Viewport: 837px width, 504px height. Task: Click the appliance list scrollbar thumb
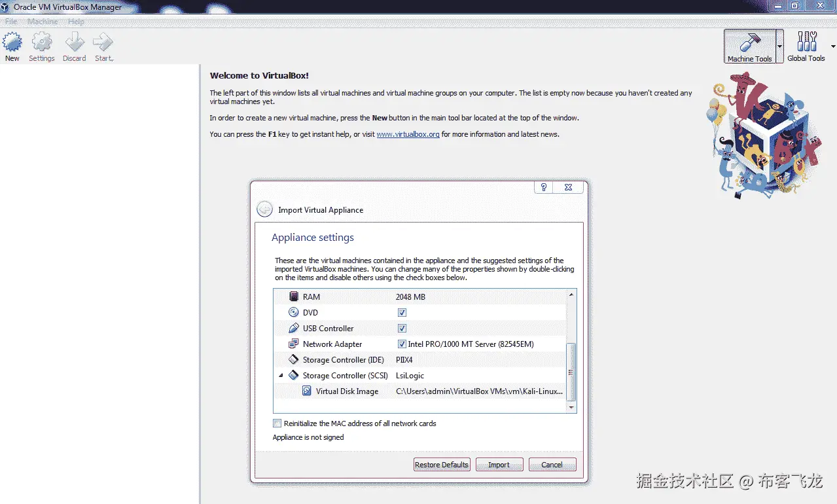[x=571, y=372]
